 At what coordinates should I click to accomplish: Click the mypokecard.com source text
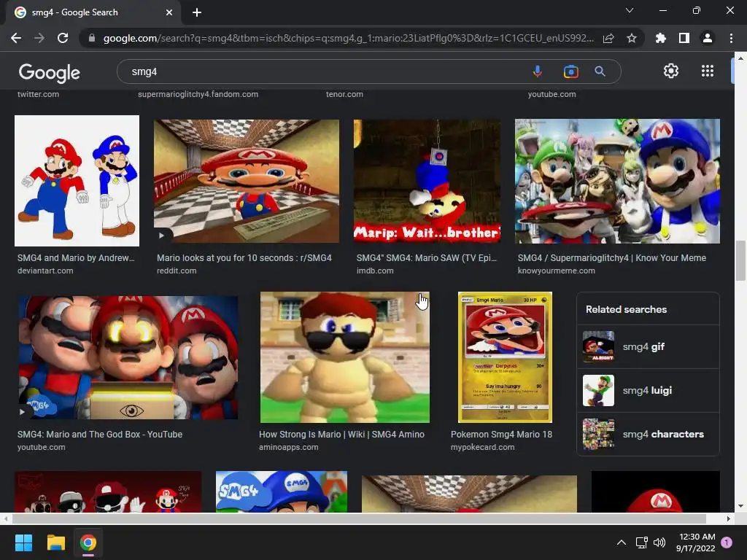[483, 447]
